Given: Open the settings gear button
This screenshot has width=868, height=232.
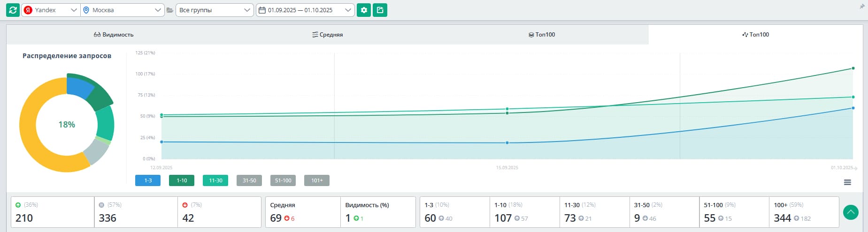Looking at the screenshot, I should pyautogui.click(x=364, y=10).
